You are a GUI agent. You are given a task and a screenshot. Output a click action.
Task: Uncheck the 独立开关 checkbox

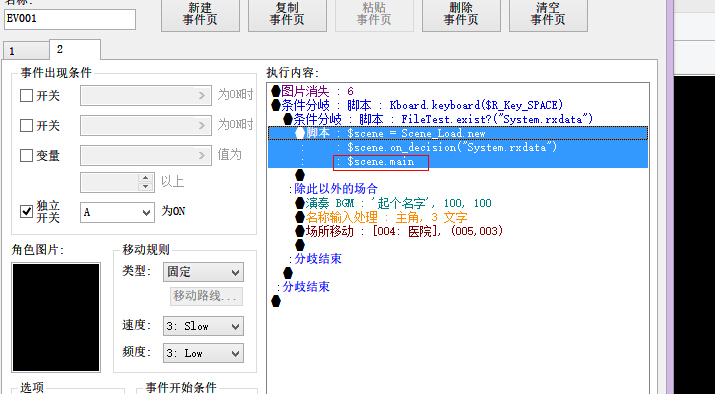pyautogui.click(x=26, y=212)
